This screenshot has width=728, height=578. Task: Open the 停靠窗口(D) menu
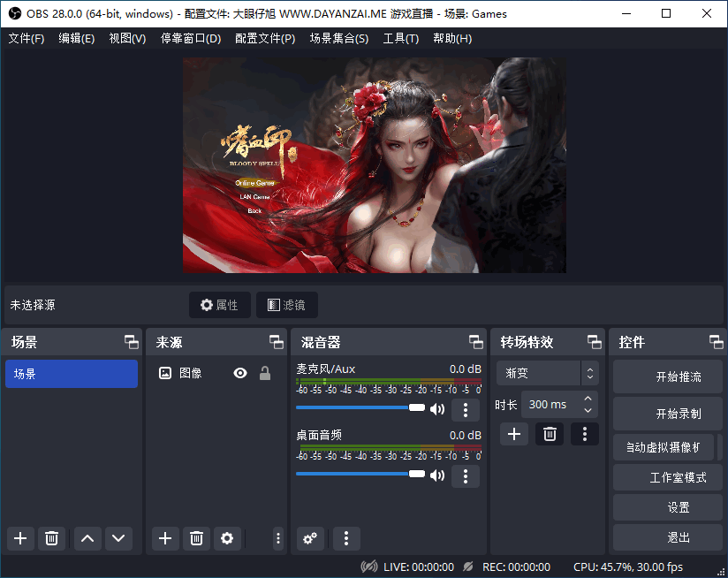pos(191,39)
